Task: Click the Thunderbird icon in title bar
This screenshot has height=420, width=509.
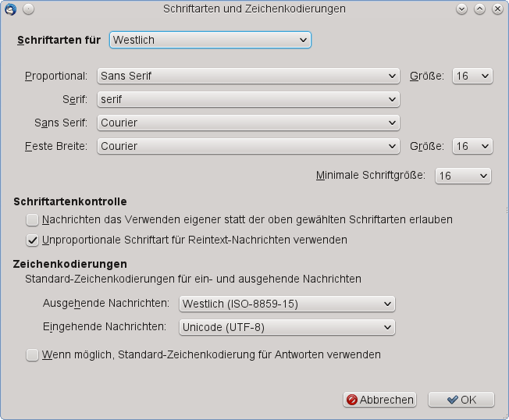Action: (10, 9)
